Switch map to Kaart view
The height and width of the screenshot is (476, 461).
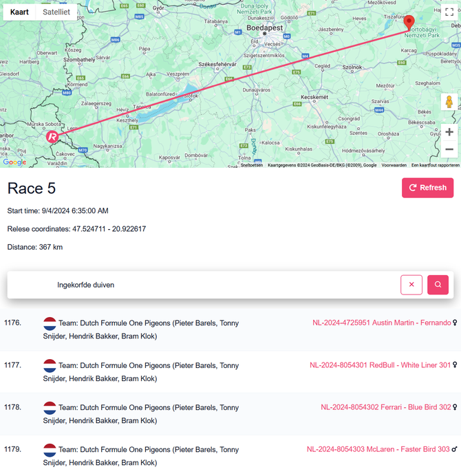coord(19,12)
